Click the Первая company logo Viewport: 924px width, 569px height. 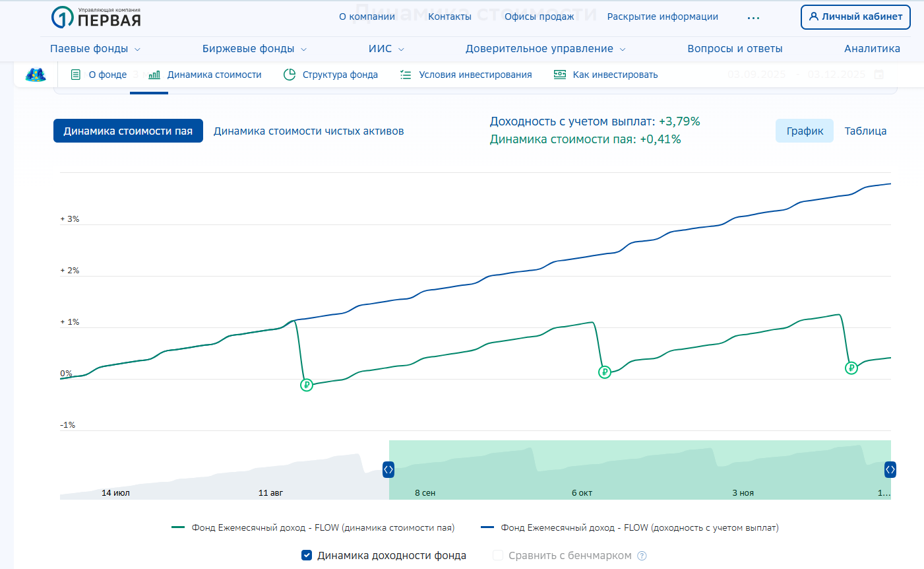(96, 18)
